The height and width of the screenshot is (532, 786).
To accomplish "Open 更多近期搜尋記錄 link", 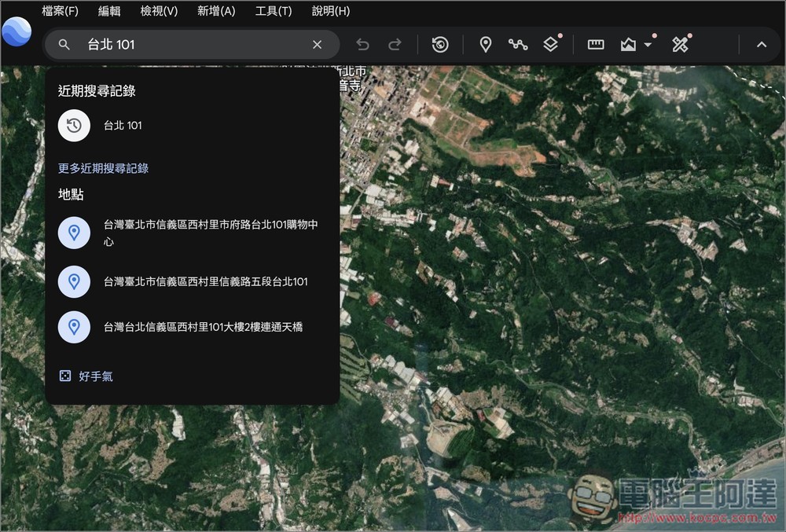I will coord(103,168).
